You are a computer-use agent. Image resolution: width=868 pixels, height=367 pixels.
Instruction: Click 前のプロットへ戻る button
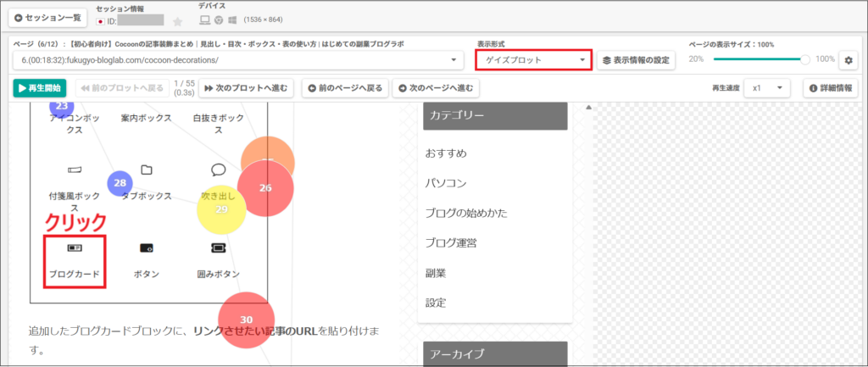pyautogui.click(x=122, y=87)
